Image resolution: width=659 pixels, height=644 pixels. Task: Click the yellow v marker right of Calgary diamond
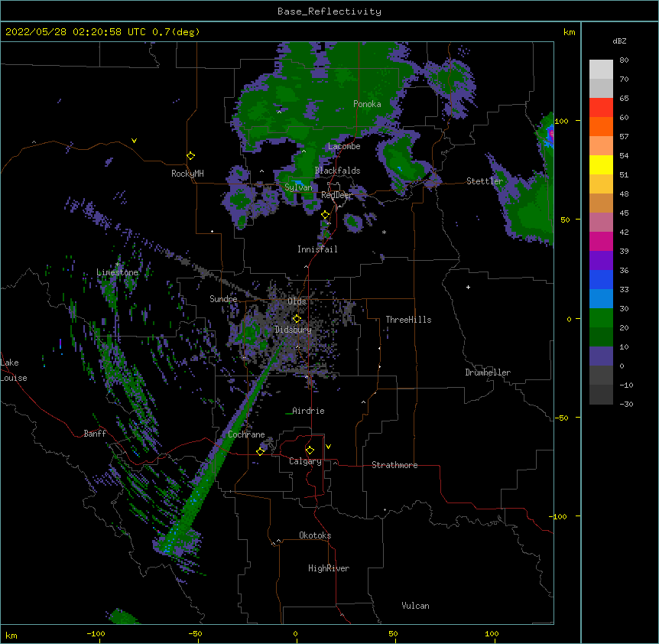[328, 447]
